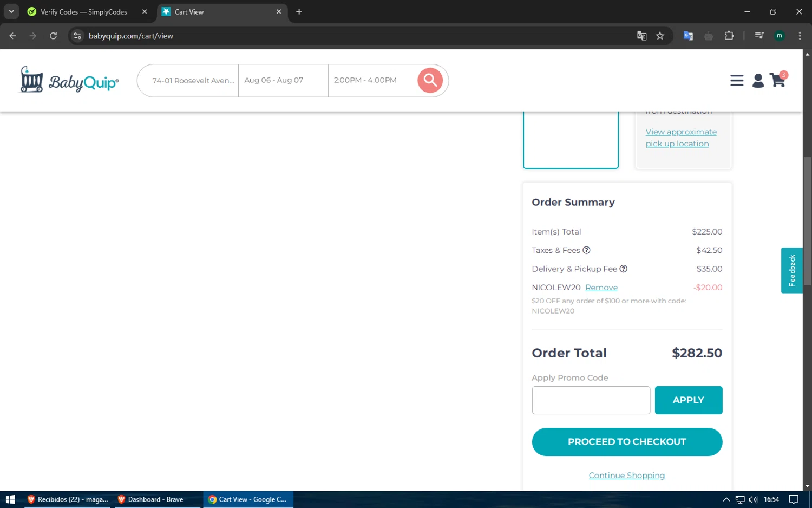The width and height of the screenshot is (812, 508).
Task: Click the -$20.00 discount value
Action: 708,288
